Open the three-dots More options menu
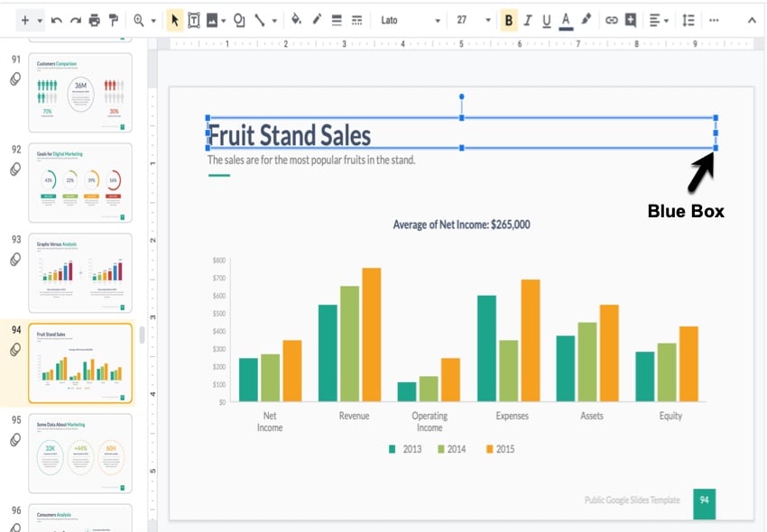767x532 pixels. pos(715,20)
